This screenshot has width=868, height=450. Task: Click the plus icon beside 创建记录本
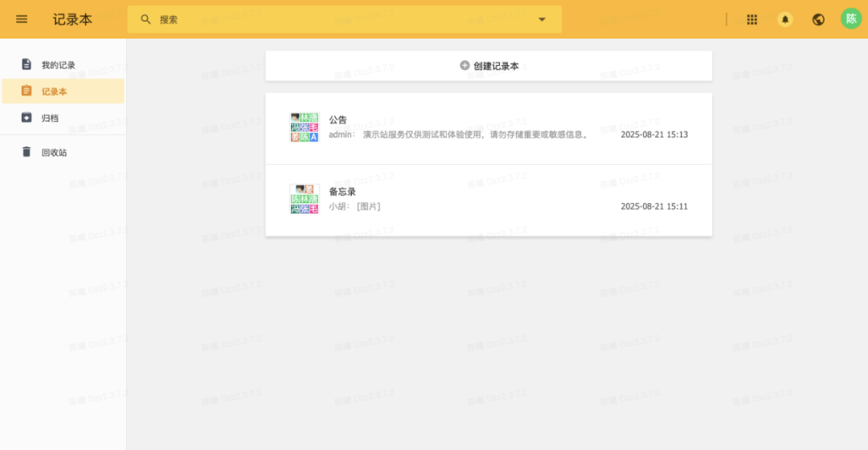[465, 65]
